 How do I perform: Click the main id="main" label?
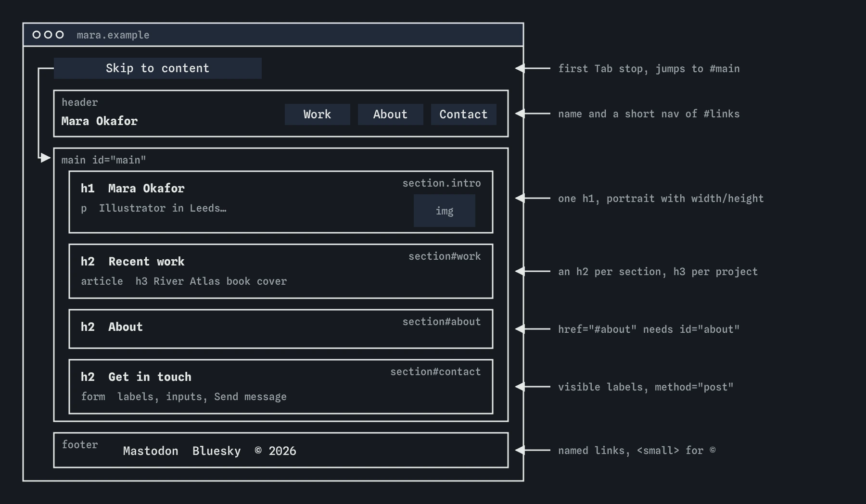point(104,160)
